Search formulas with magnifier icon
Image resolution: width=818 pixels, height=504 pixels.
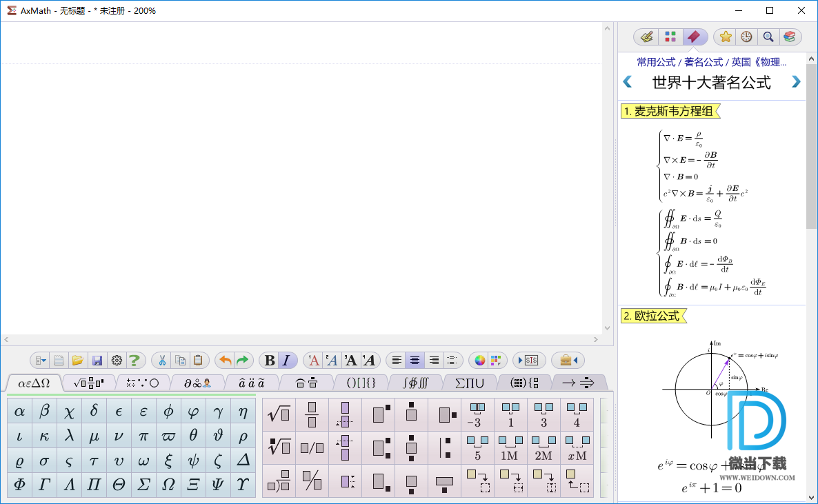[768, 37]
